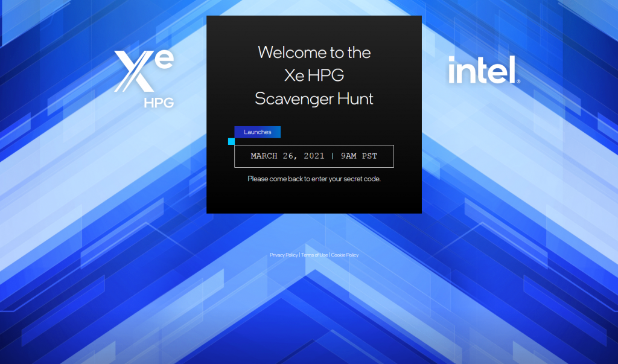The height and width of the screenshot is (364, 618).
Task: Click the 'Welcome to the Xe HPG Scavenger Hunt' heading
Action: 314,75
